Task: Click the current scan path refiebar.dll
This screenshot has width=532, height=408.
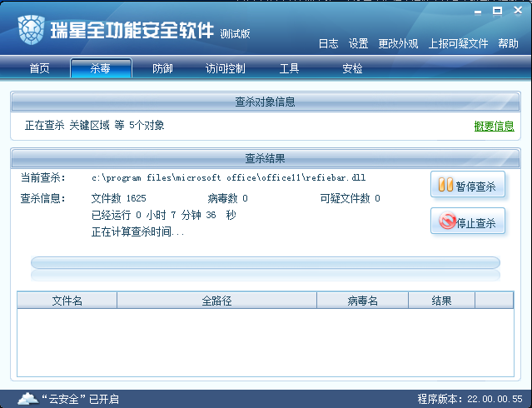Action: pyautogui.click(x=228, y=177)
